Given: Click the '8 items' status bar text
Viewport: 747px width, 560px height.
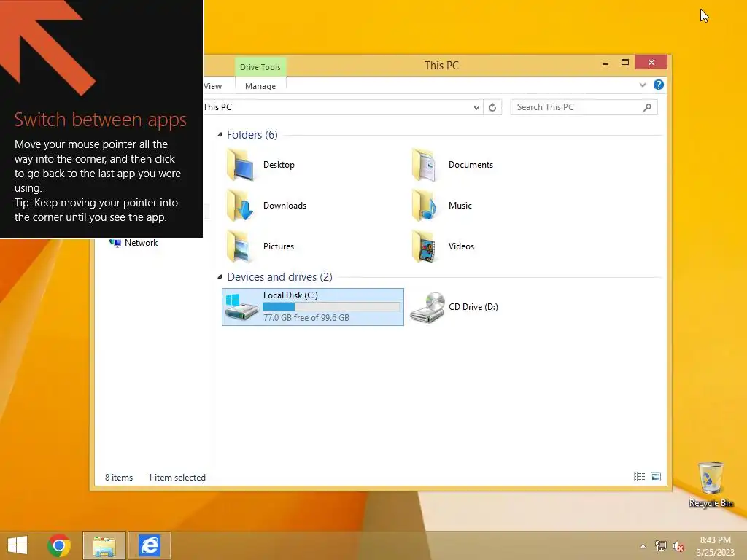Looking at the screenshot, I should click(x=119, y=477).
